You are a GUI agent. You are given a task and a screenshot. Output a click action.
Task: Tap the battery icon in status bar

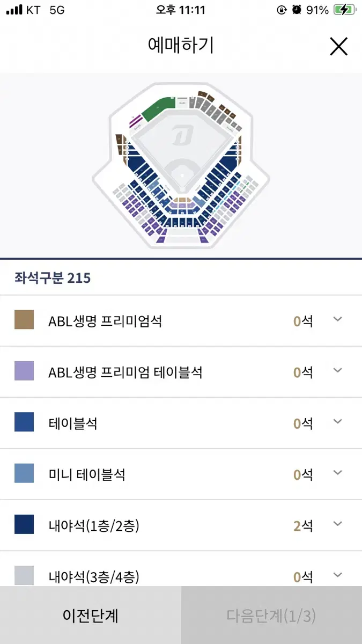(x=343, y=10)
